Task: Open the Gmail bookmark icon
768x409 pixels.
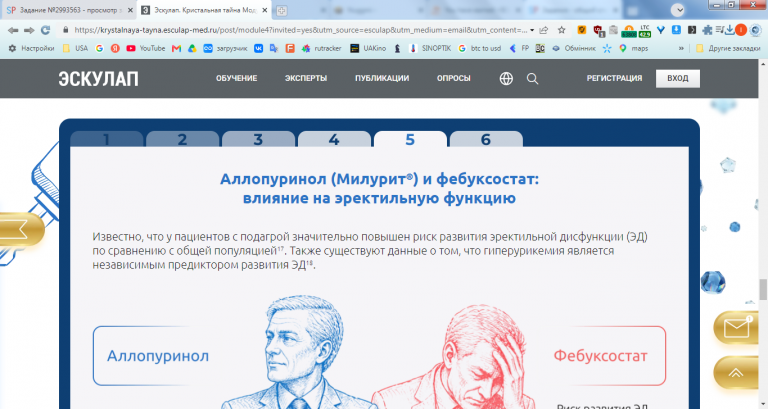Action: [176, 48]
